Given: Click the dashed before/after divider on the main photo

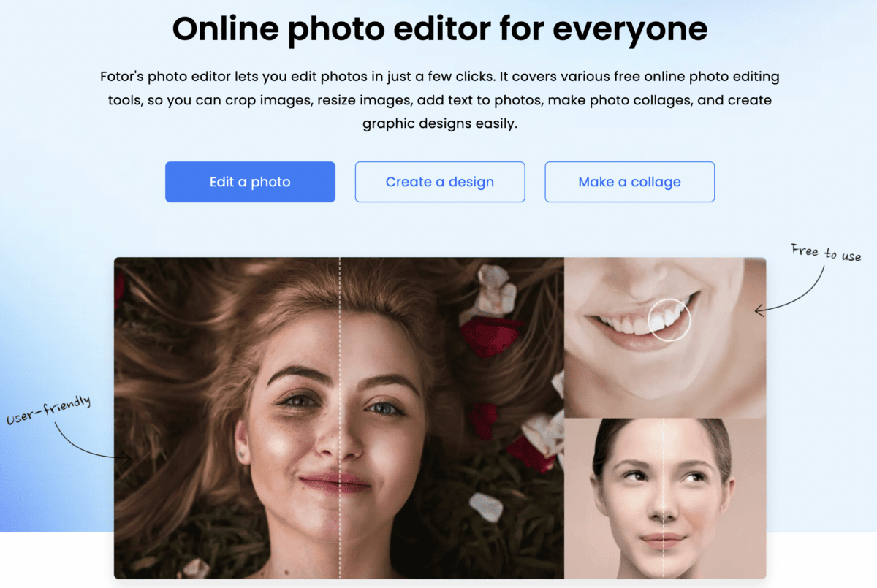Looking at the screenshot, I should 340,418.
